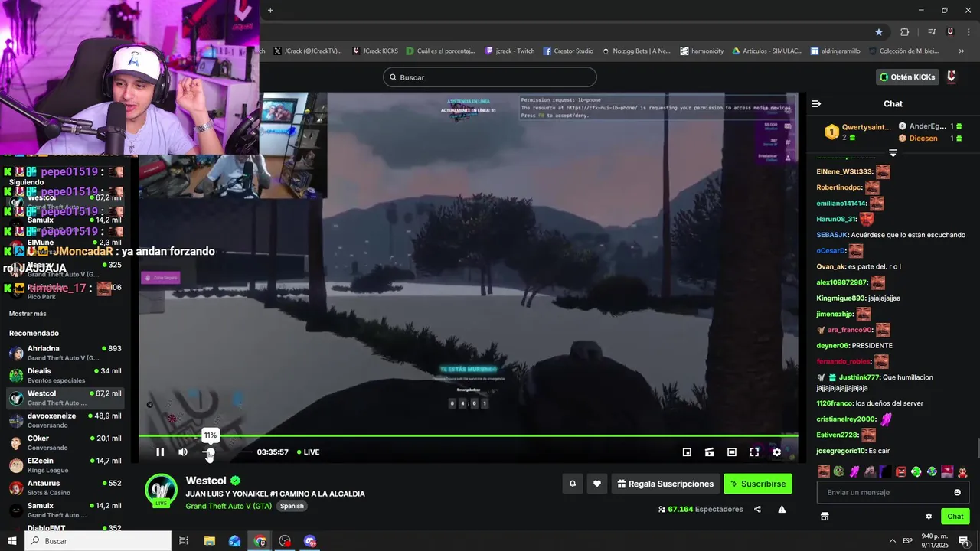This screenshot has width=980, height=551.
Task: Open Chrome extensions puzzle icon
Action: (x=905, y=32)
